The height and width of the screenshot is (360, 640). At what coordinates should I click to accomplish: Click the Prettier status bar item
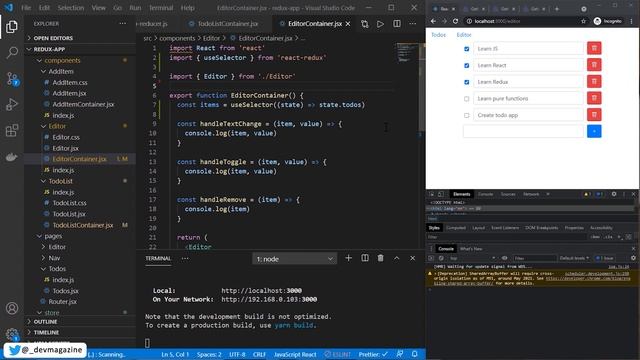click(x=373, y=354)
